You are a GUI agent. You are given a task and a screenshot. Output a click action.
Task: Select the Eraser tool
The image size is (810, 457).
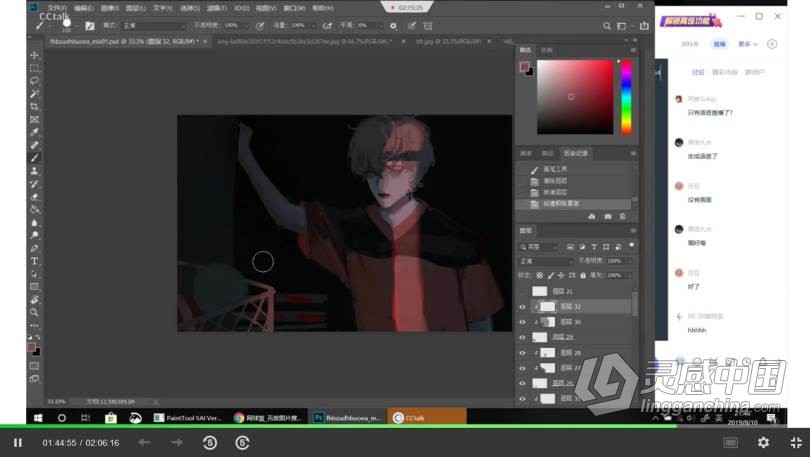[x=35, y=197]
